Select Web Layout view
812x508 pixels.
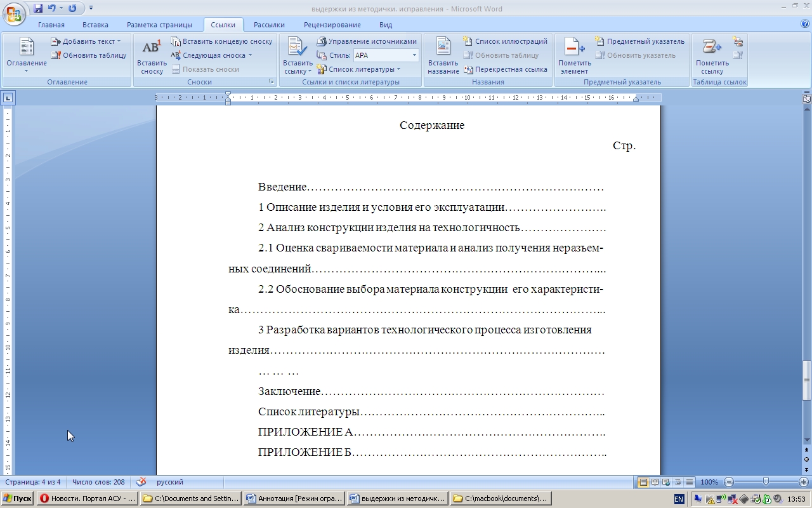[666, 482]
